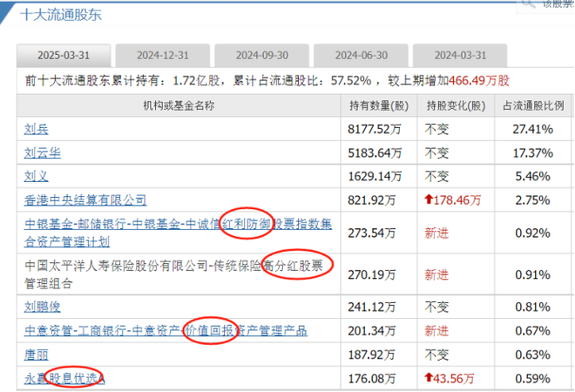Open shareholder link 刘鹏俊
The height and width of the screenshot is (392, 575).
(x=43, y=307)
